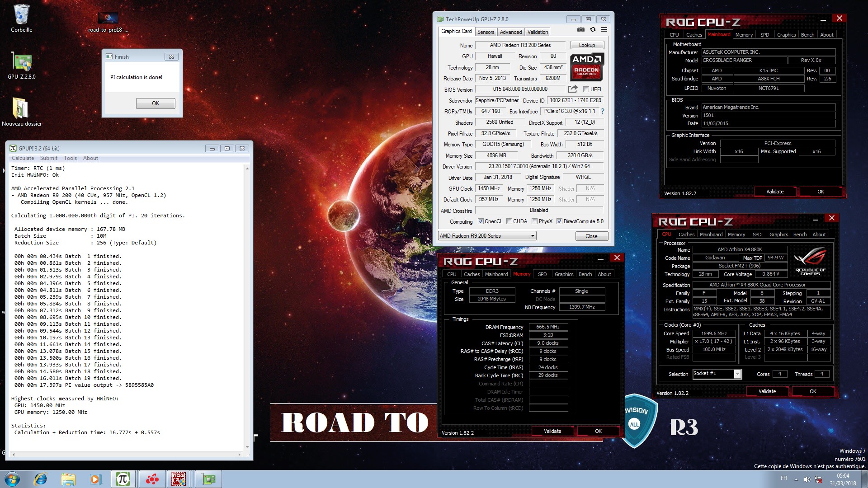Screen dimensions: 868x488
Task: Click the Republic of Gamers logo
Action: point(810,261)
